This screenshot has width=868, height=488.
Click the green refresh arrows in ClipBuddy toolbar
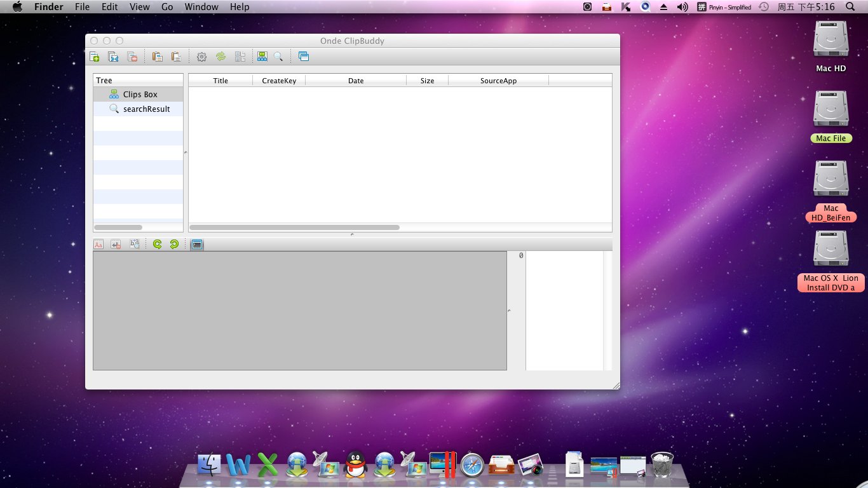[220, 57]
